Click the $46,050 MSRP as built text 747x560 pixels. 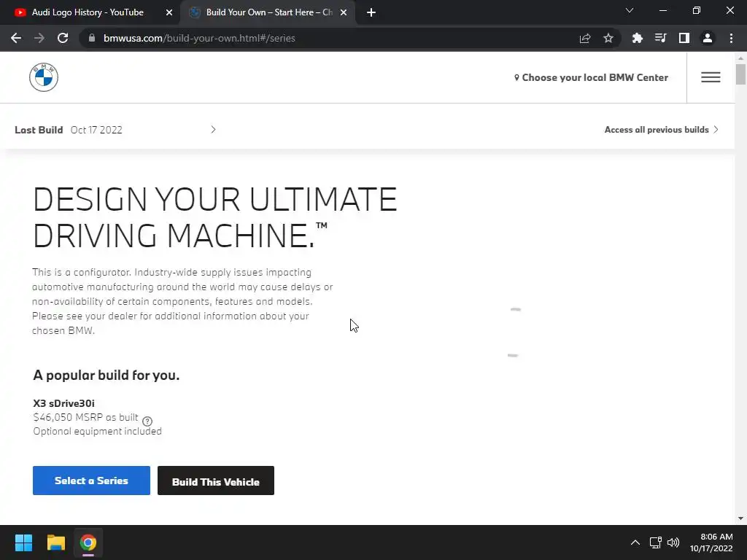click(x=86, y=417)
